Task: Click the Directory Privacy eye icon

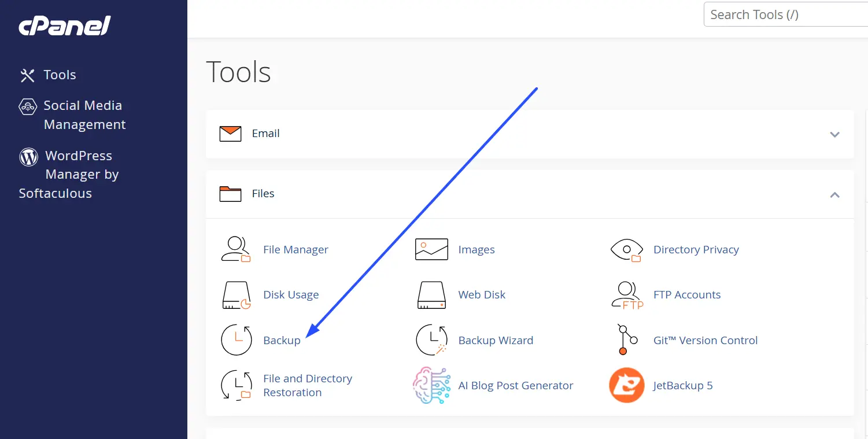Action: click(x=627, y=250)
